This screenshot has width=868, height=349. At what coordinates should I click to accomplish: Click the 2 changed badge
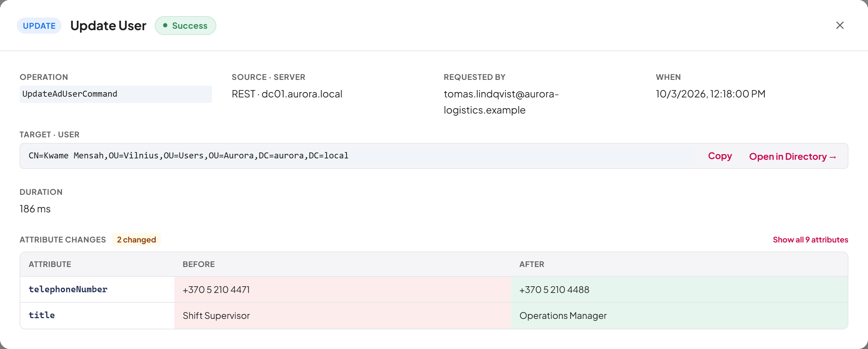(136, 240)
